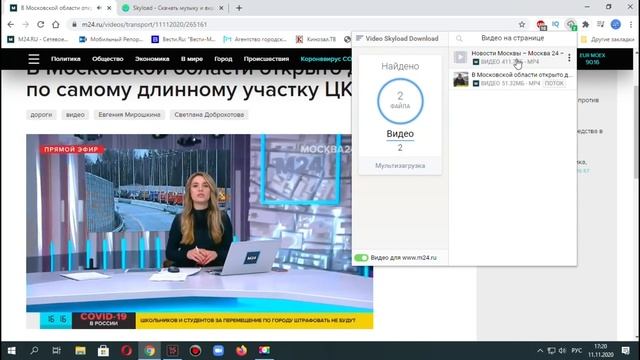Open the IQ extension icon
This screenshot has height=360, width=640.
click(556, 24)
